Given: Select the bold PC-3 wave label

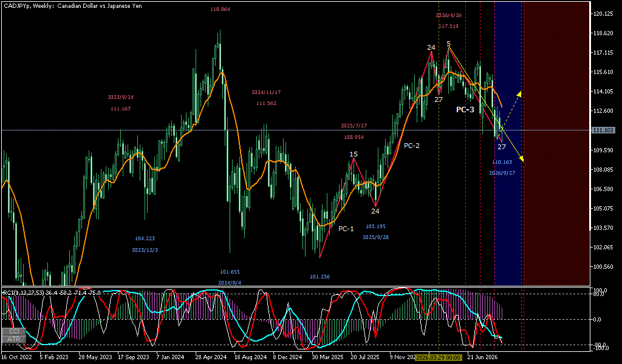Looking at the screenshot, I should [465, 110].
